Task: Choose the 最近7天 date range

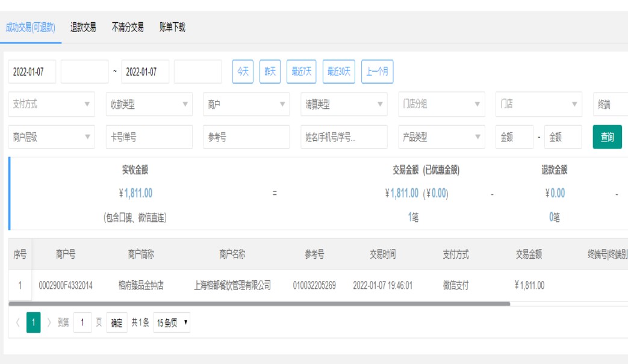Action: pos(302,72)
